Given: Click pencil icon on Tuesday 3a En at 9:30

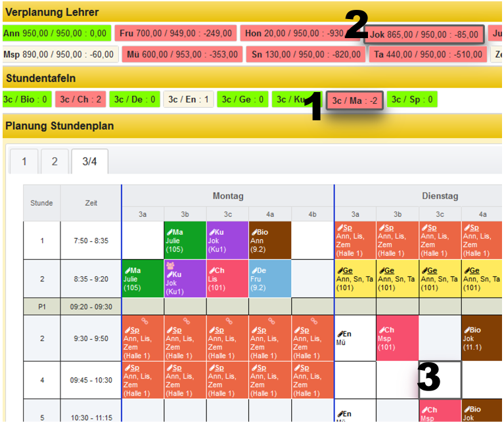Looking at the screenshot, I should pyautogui.click(x=340, y=335).
